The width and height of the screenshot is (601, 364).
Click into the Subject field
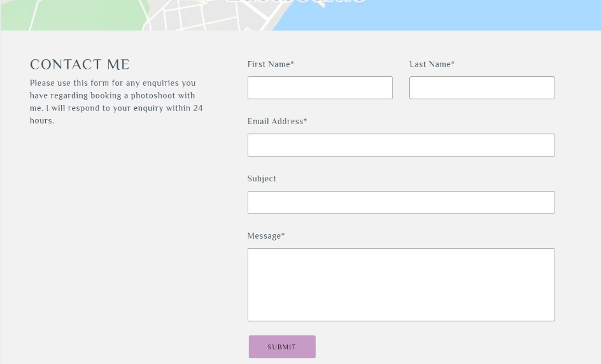click(x=401, y=202)
